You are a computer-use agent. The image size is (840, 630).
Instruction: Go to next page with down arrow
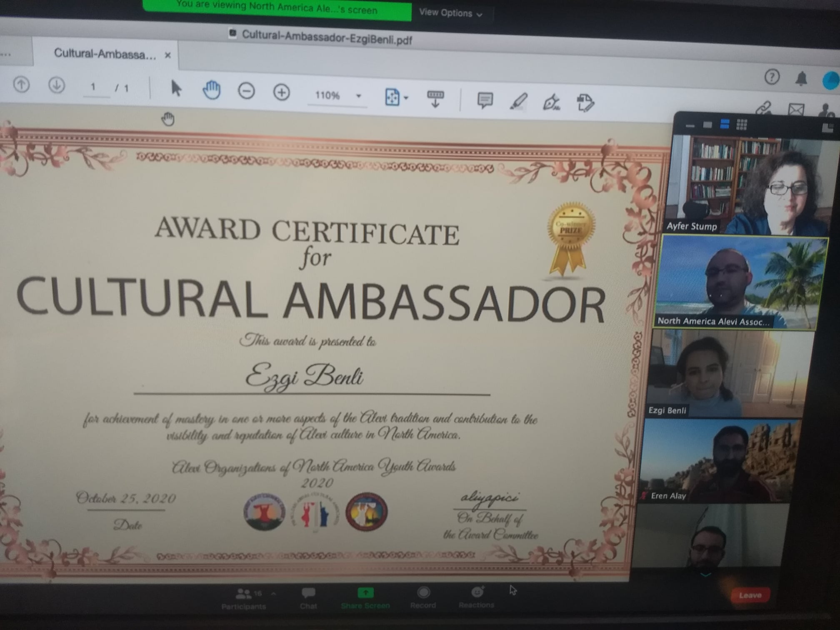[x=57, y=85]
